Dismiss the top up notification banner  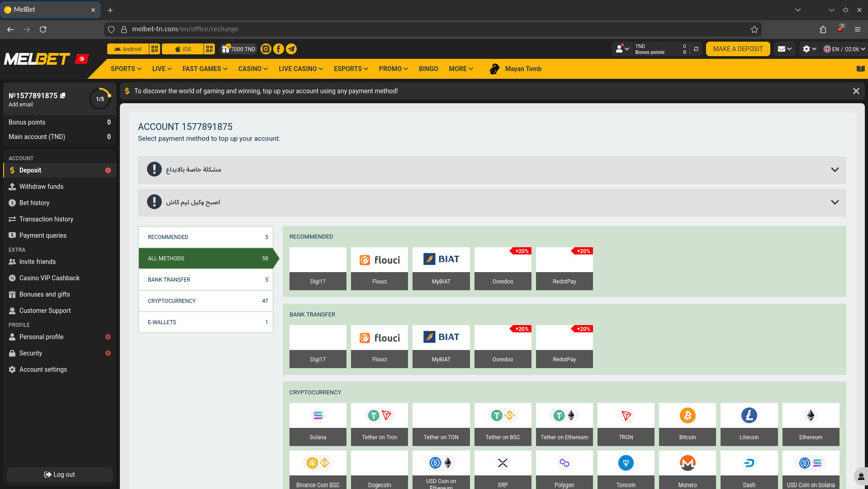tap(856, 91)
